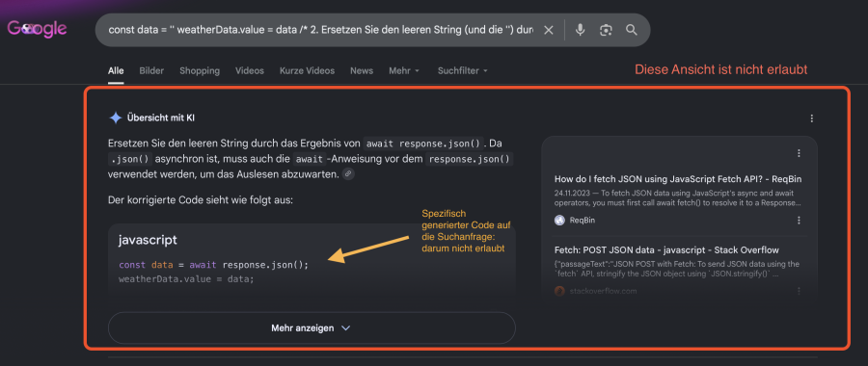Open the Suchfilter dropdown

pos(463,70)
